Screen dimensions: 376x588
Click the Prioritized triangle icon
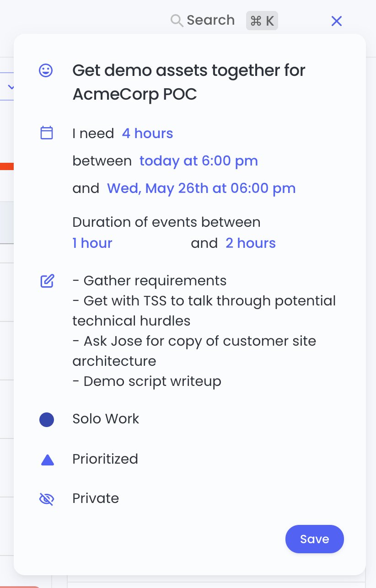click(47, 460)
